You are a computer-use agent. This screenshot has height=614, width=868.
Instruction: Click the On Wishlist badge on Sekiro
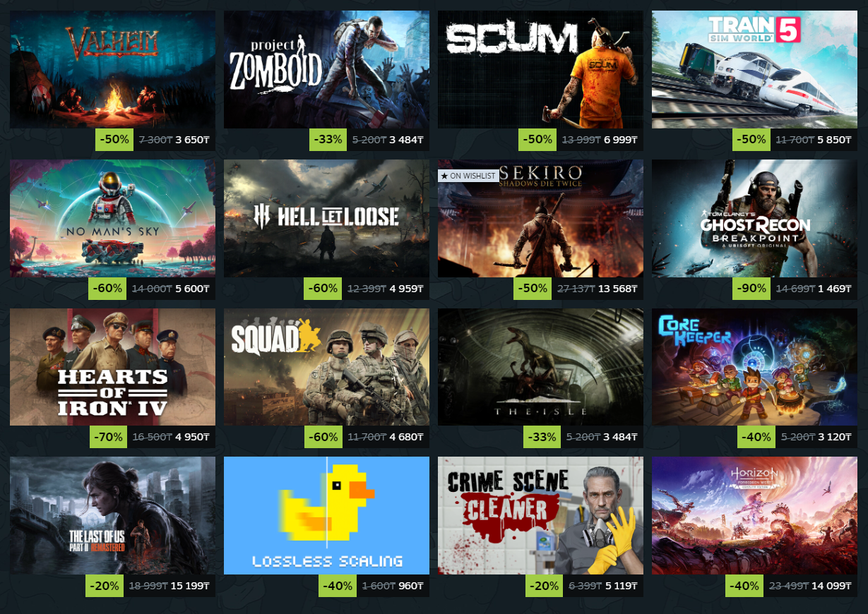467,176
